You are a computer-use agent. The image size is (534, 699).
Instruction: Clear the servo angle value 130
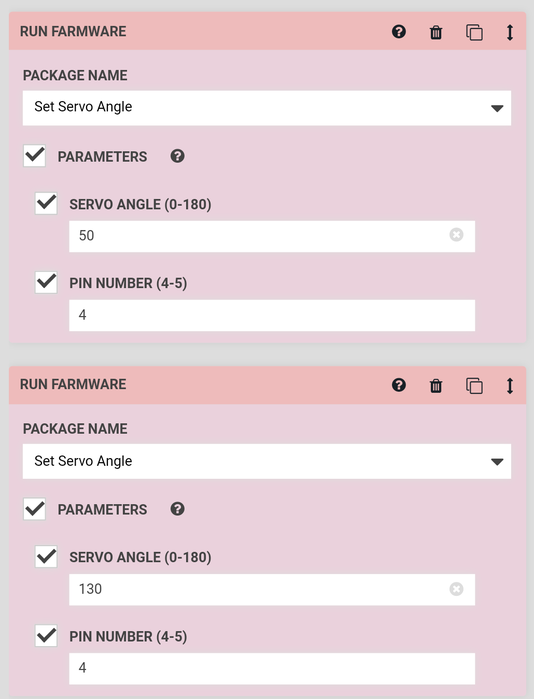click(x=456, y=589)
